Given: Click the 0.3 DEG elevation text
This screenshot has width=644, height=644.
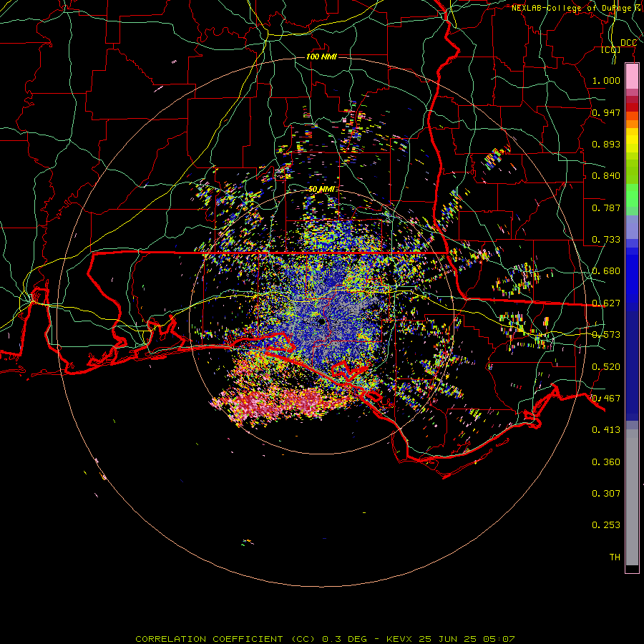Looking at the screenshot, I should pos(344,639).
